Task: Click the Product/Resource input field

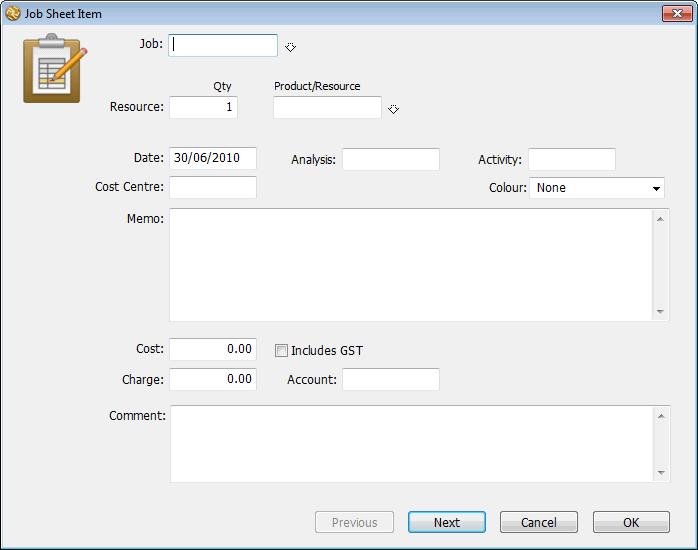Action: tap(327, 107)
